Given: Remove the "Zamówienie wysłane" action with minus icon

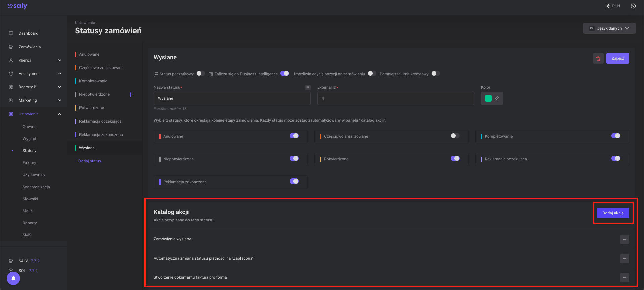Looking at the screenshot, I should coord(624,239).
